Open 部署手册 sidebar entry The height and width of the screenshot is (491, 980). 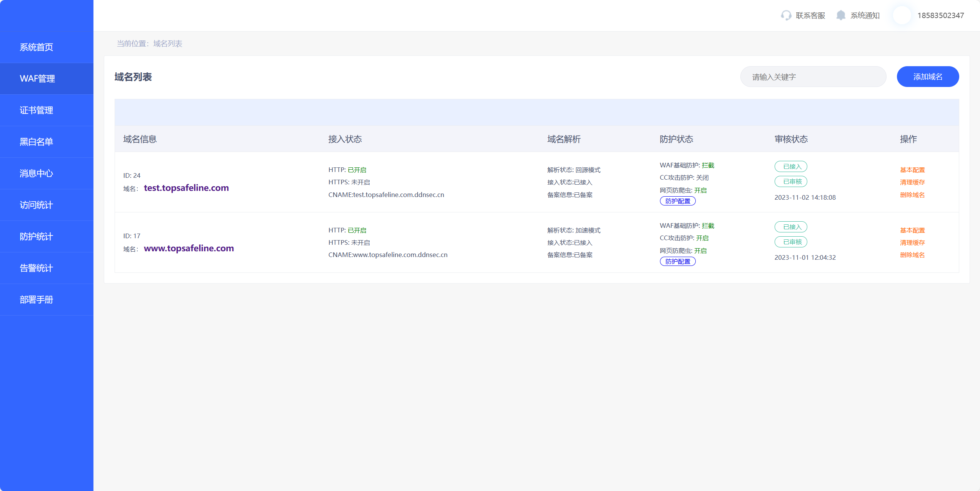37,299
